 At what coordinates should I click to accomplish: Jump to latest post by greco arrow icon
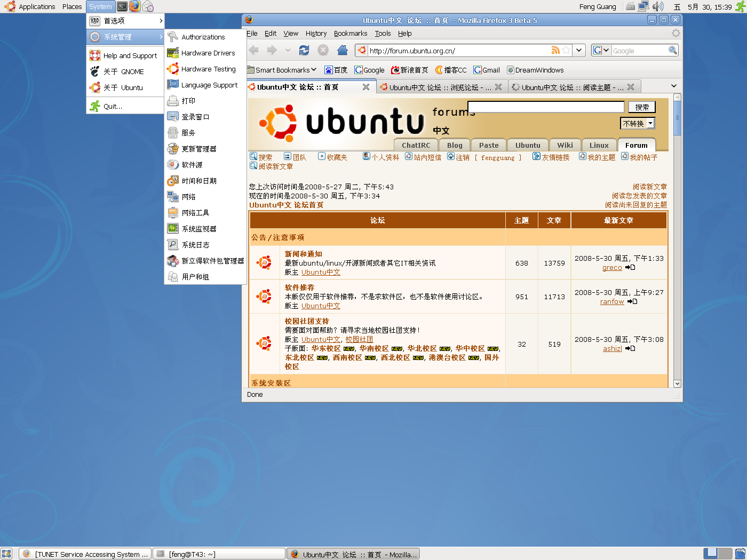coord(630,268)
